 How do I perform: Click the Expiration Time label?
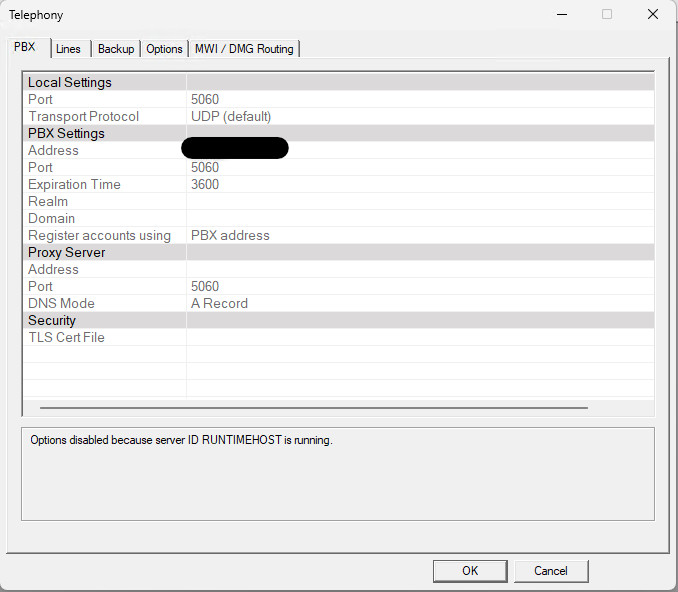[74, 185]
